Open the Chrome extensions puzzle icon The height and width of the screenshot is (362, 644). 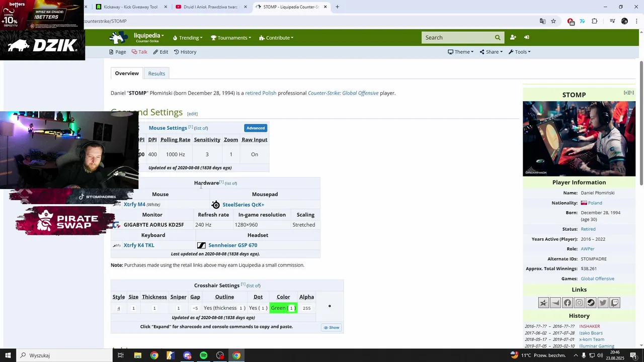click(x=595, y=21)
